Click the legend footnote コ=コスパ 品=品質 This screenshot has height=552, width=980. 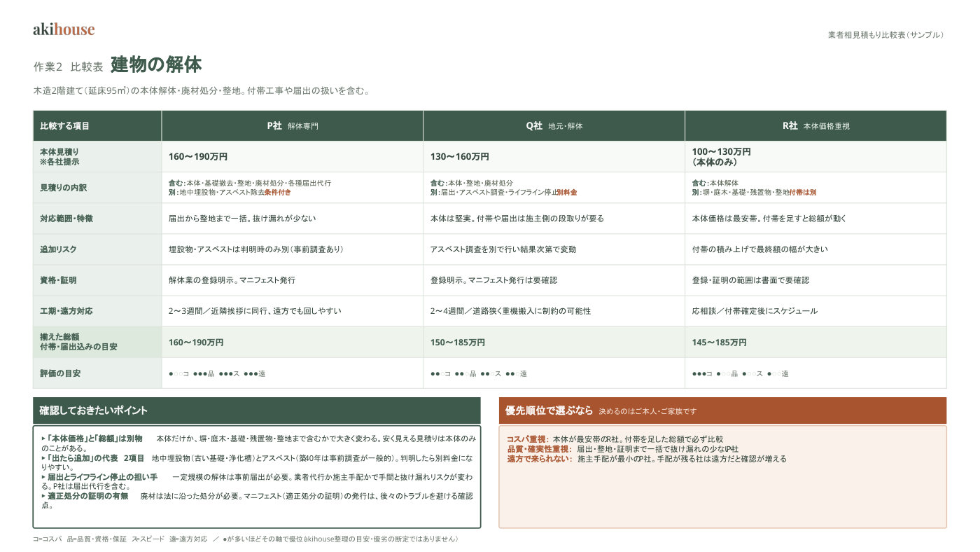[246, 539]
